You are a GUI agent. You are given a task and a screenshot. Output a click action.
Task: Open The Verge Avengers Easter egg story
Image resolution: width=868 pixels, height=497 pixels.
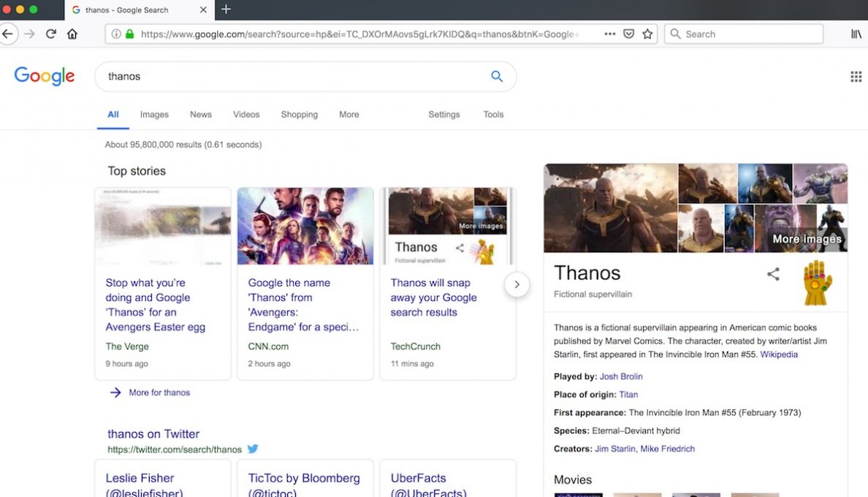(x=155, y=305)
